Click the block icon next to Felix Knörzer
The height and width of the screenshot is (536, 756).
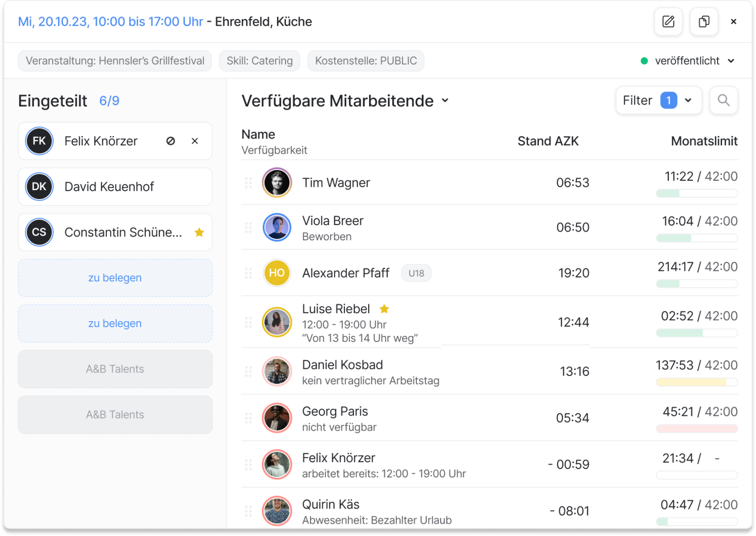click(170, 141)
